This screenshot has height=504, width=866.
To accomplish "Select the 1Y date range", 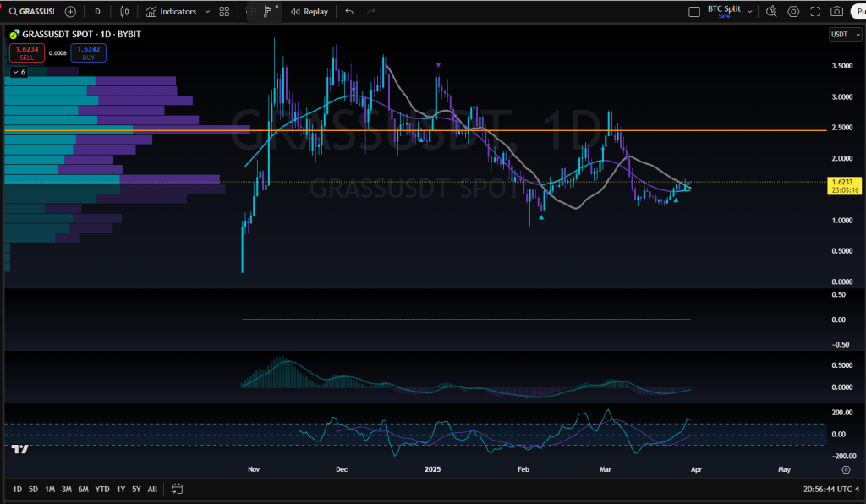I will (x=120, y=489).
